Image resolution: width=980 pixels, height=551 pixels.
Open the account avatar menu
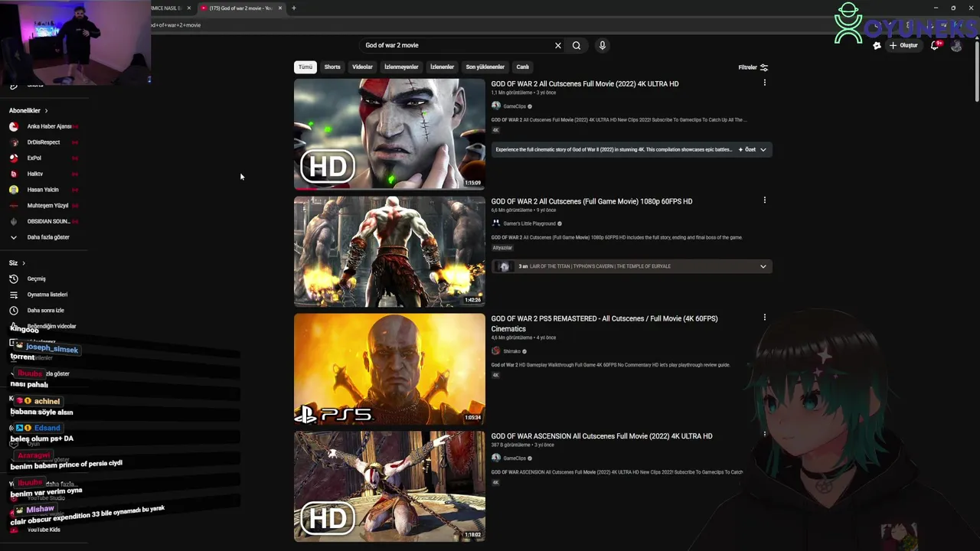(956, 46)
